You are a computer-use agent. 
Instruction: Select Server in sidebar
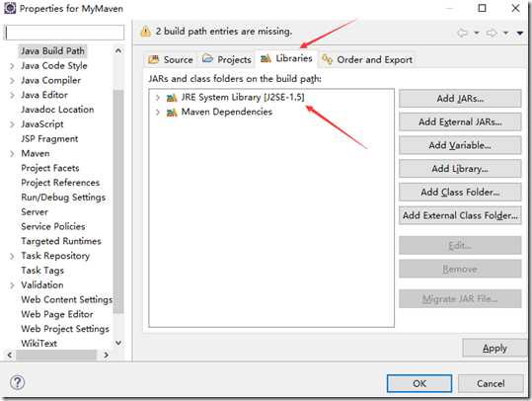pyautogui.click(x=35, y=212)
